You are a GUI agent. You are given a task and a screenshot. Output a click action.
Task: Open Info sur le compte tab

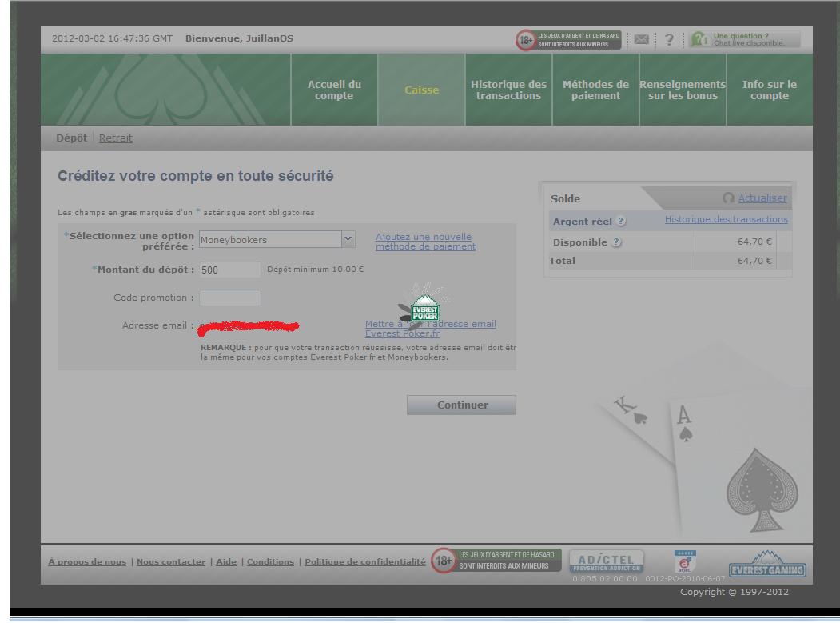(x=770, y=90)
